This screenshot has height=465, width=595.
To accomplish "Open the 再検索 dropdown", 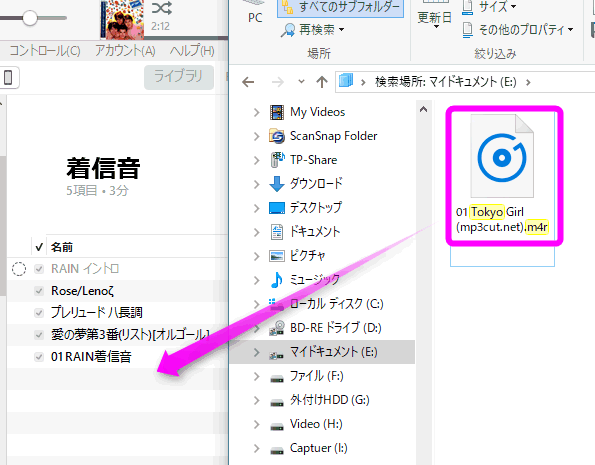I will coord(313,30).
